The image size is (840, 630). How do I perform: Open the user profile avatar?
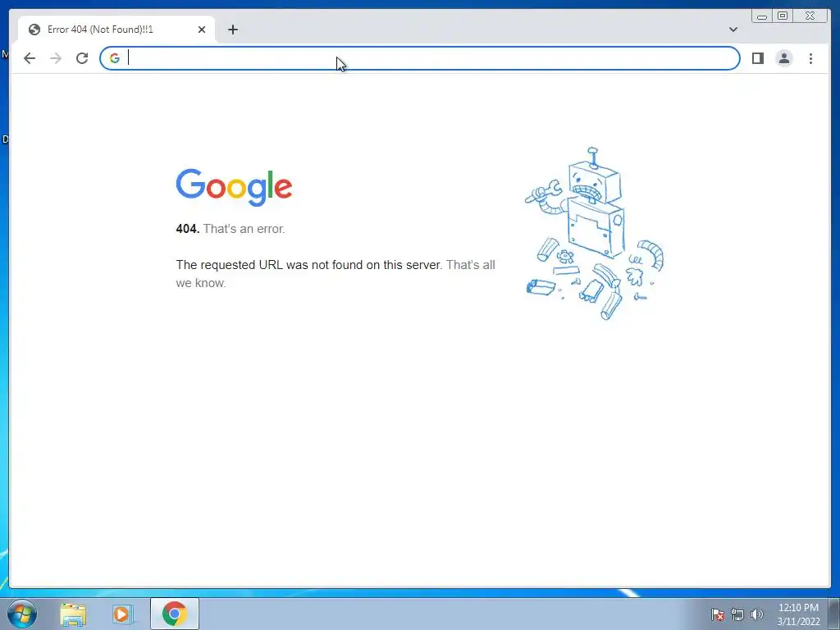point(783,58)
